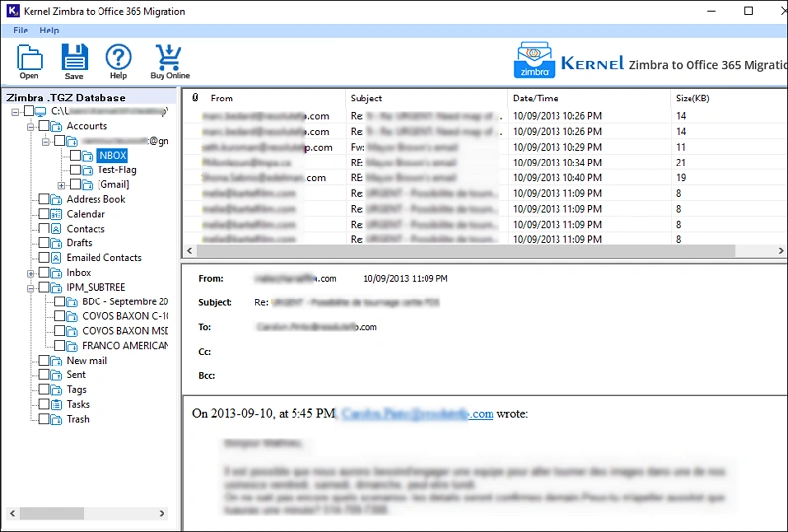Click the Tags folder icon

pyautogui.click(x=56, y=389)
